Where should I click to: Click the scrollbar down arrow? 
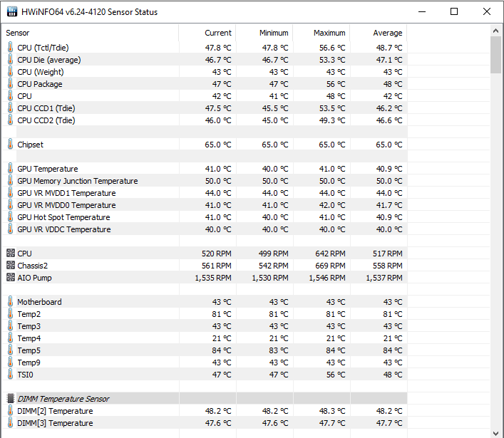pos(495,433)
